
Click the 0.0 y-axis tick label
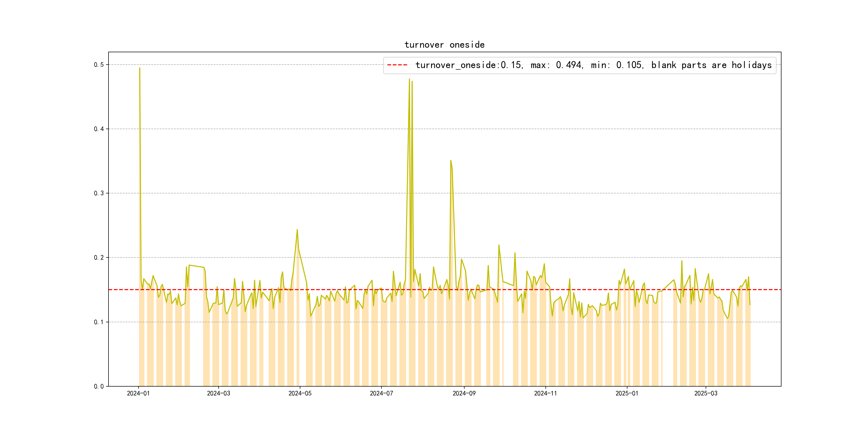click(x=99, y=387)
